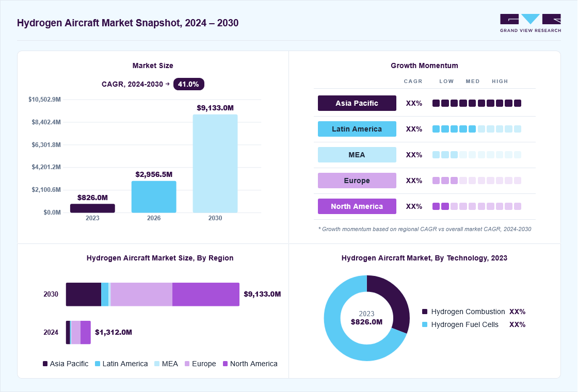
Task: Select the North America region label
Action: pyautogui.click(x=357, y=206)
